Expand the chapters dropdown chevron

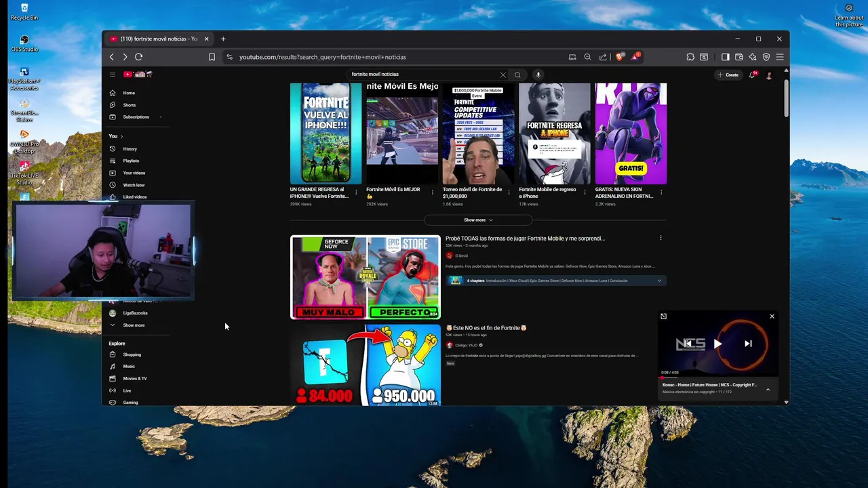(659, 281)
